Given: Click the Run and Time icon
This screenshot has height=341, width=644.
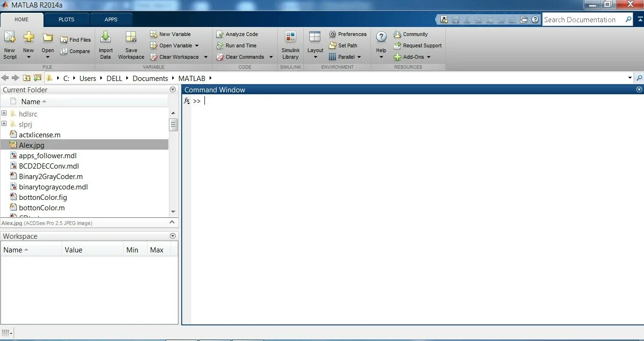Looking at the screenshot, I should pyautogui.click(x=220, y=45).
